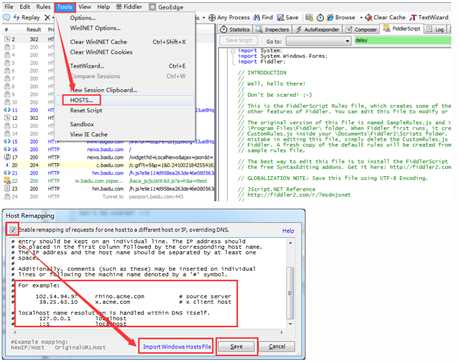This screenshot has width=459, height=362.
Task: Click the Help link in Host Remapping
Action: 288,230
